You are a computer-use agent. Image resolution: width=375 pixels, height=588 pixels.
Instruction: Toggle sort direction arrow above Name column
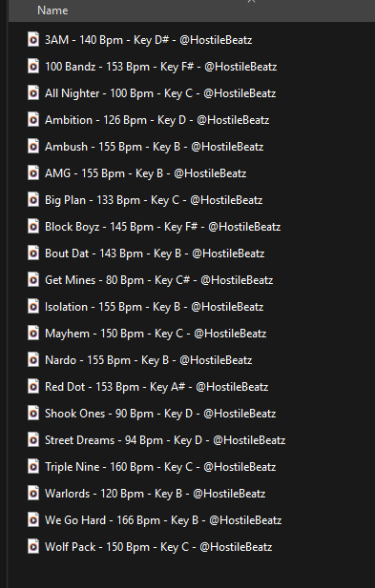tap(252, 2)
